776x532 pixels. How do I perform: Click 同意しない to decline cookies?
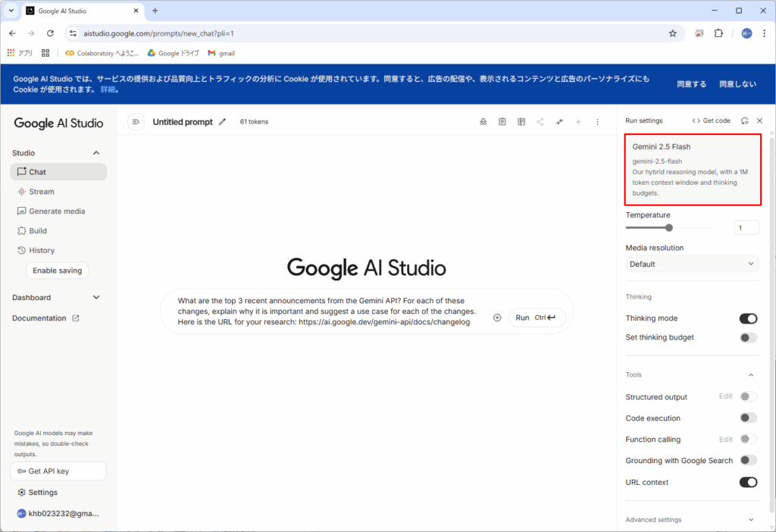click(737, 84)
